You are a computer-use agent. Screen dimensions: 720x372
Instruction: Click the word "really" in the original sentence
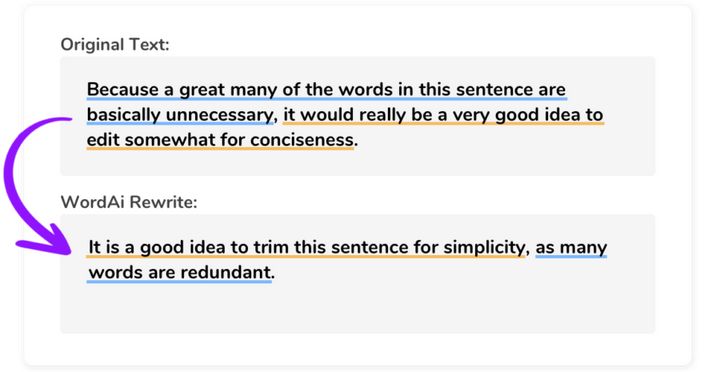click(x=382, y=115)
